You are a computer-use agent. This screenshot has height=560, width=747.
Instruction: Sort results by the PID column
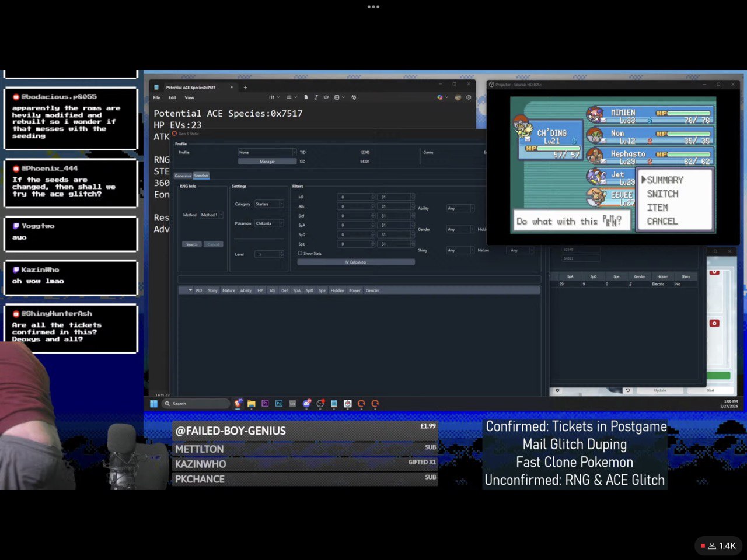point(199,290)
